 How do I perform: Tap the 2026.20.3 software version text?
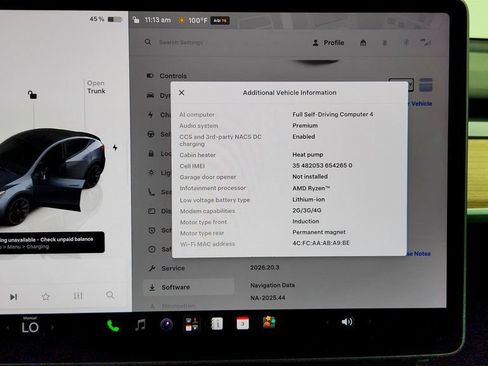[265, 267]
